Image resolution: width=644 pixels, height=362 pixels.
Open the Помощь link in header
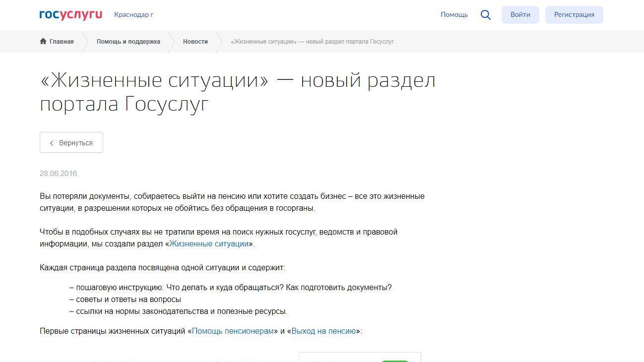pyautogui.click(x=454, y=14)
